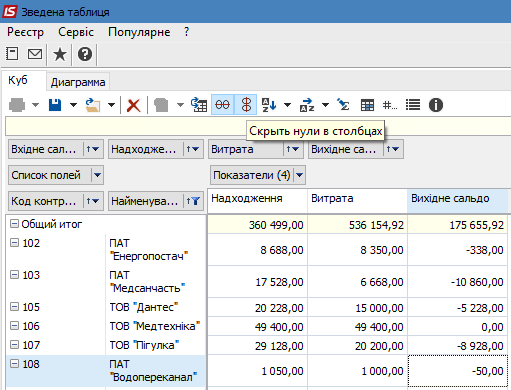Screen dimensions: 511x390
Task: Select the cell with value -10 860,00
Action: (457, 282)
